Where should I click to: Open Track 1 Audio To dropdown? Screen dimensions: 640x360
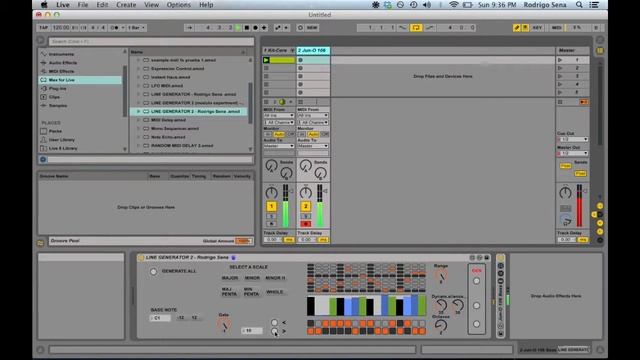[278, 146]
